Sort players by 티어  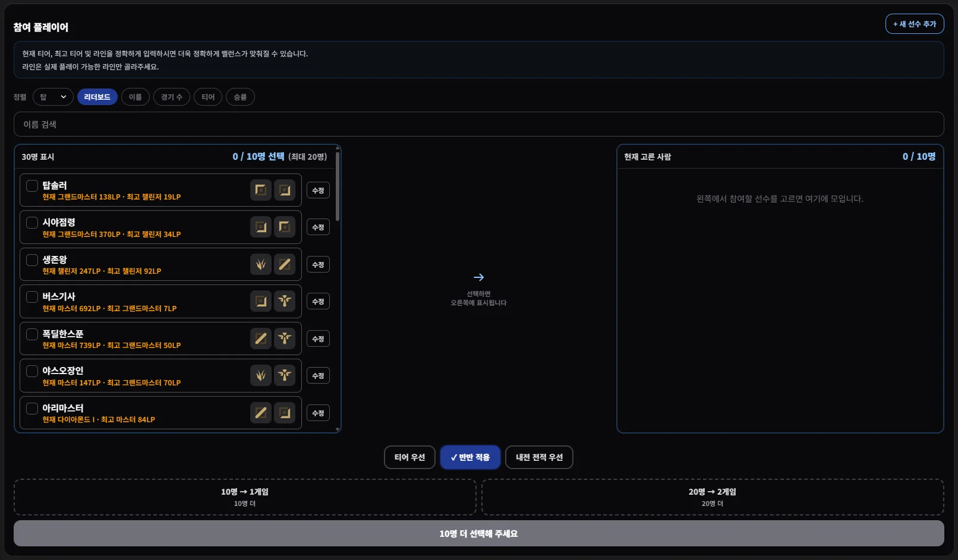pos(208,97)
